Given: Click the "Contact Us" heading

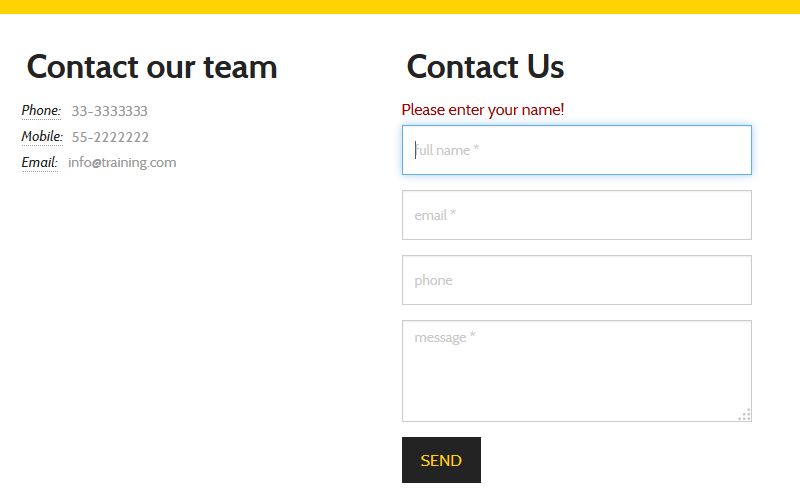Looking at the screenshot, I should pyautogui.click(x=485, y=67).
